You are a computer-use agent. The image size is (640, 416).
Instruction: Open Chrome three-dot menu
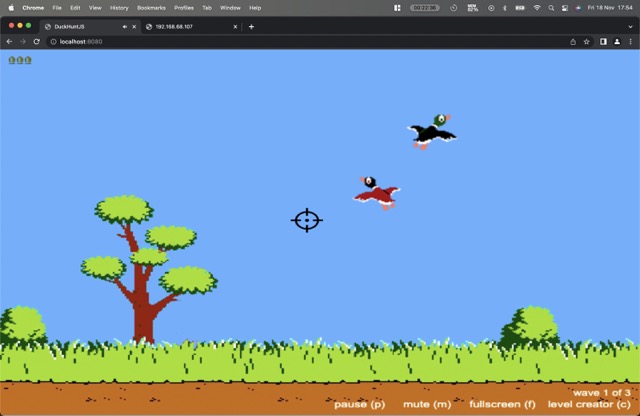pyautogui.click(x=631, y=42)
